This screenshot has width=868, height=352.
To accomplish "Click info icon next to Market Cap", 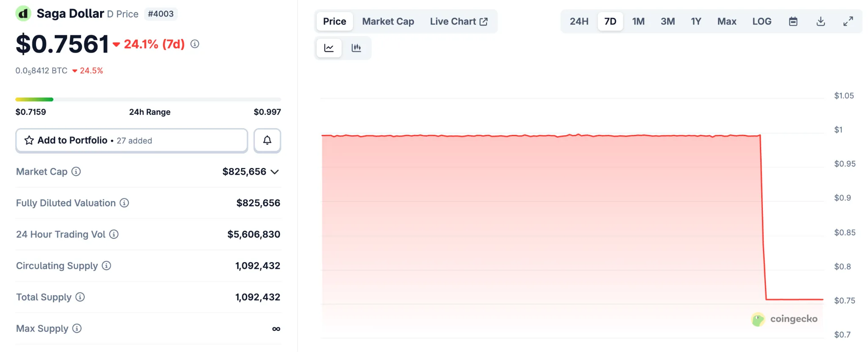I will (x=76, y=172).
